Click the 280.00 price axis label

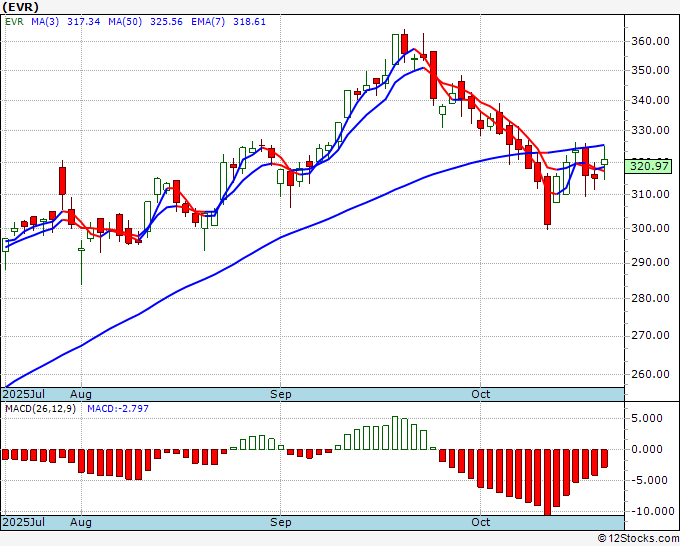[x=651, y=298]
